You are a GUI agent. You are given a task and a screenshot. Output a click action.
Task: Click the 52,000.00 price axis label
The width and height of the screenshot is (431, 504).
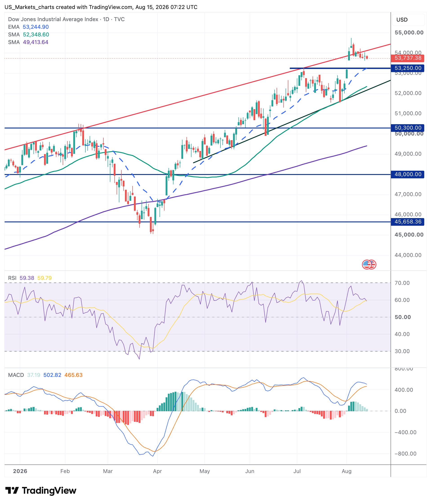408,93
